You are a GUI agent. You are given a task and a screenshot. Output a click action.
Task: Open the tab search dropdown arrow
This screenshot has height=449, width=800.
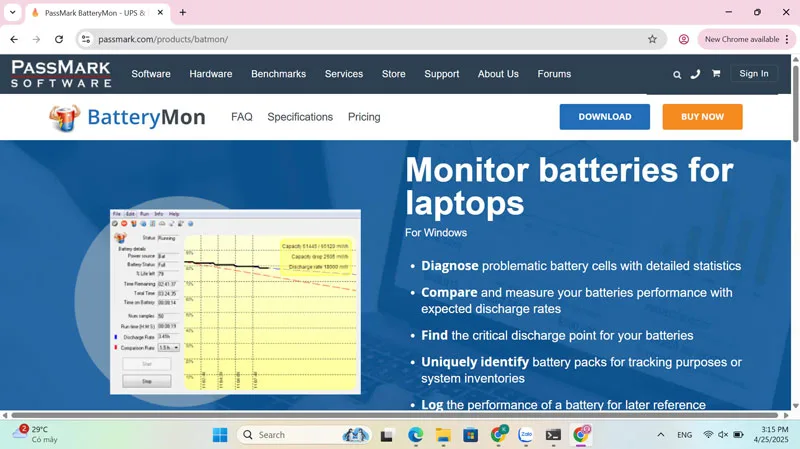(x=12, y=12)
